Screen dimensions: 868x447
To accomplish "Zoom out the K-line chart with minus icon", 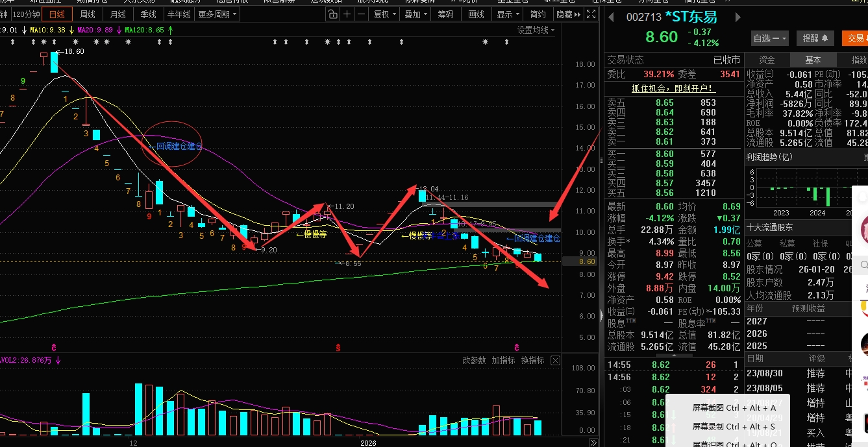I will (362, 14).
